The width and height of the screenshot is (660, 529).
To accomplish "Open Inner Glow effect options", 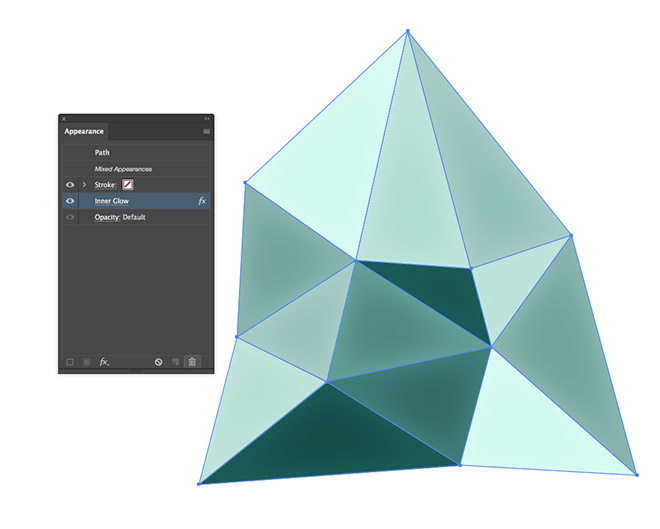I will [x=112, y=201].
